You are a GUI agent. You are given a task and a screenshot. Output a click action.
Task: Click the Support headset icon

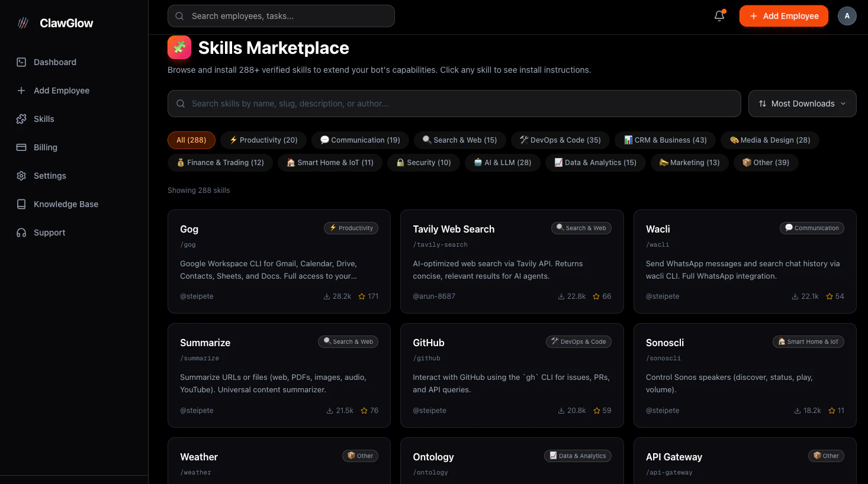coord(21,233)
